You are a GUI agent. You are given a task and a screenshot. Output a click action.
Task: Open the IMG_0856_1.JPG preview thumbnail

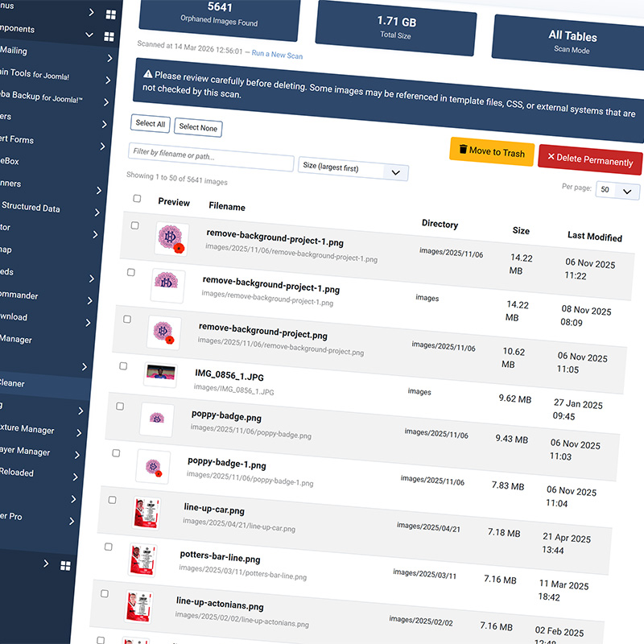(x=160, y=374)
